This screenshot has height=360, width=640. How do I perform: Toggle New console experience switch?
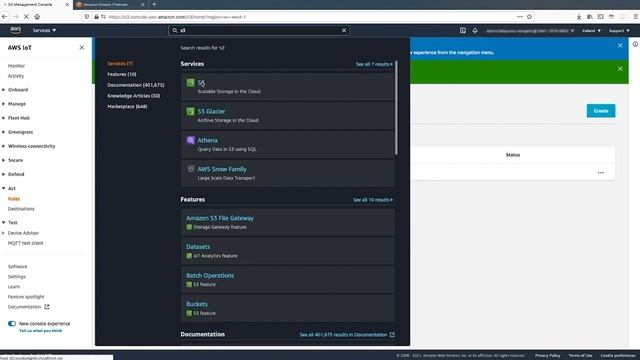12,324
